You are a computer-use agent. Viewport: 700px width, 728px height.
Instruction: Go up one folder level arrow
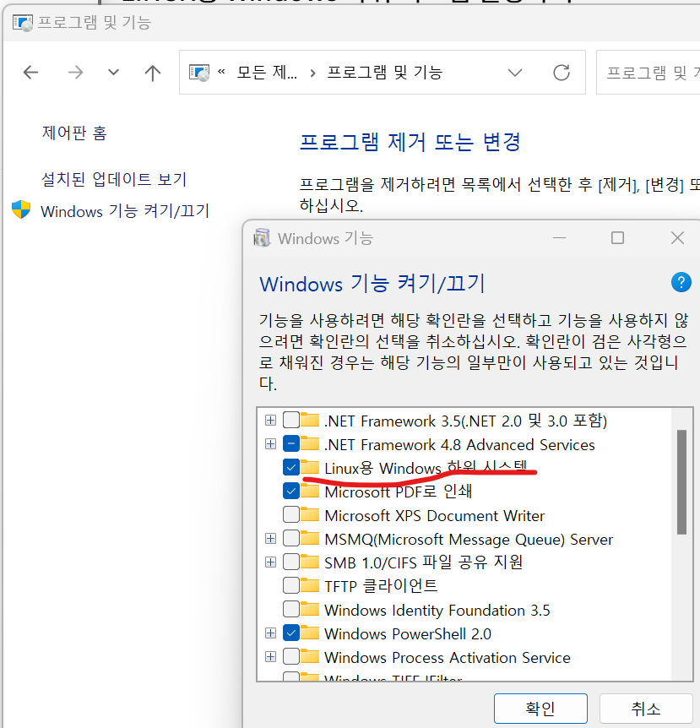152,73
